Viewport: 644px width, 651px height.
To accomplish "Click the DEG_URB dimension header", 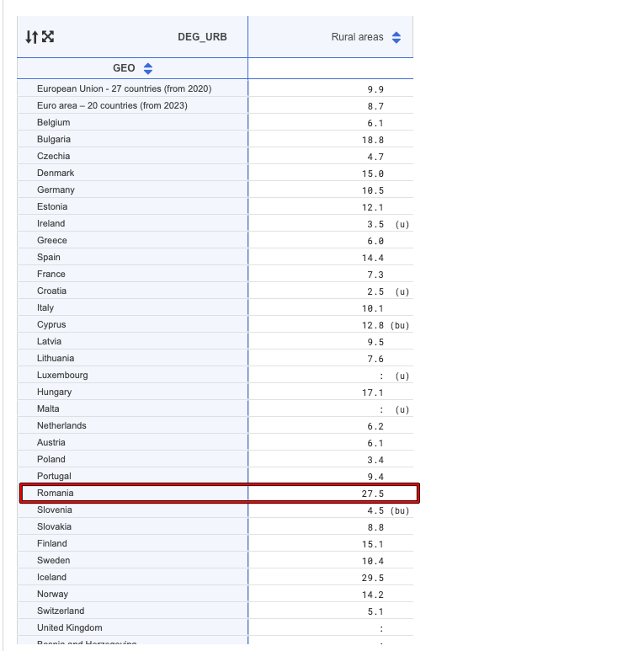I will pos(202,37).
